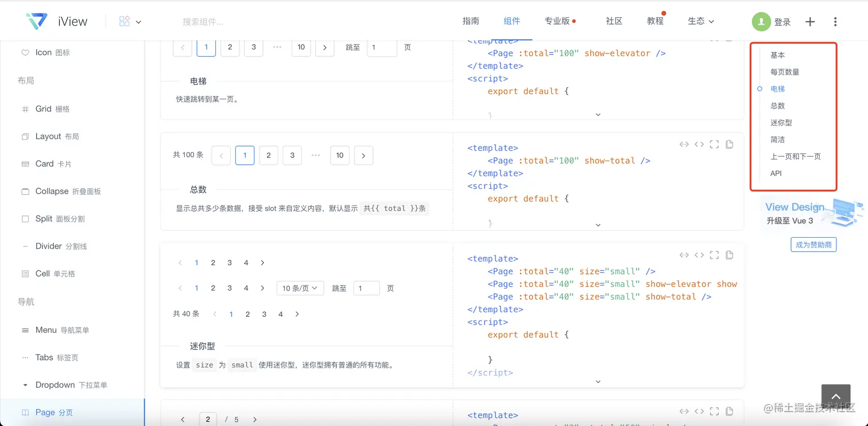The image size is (868, 426).
Task: Click the card icon beside Card 卡片
Action: tap(25, 164)
